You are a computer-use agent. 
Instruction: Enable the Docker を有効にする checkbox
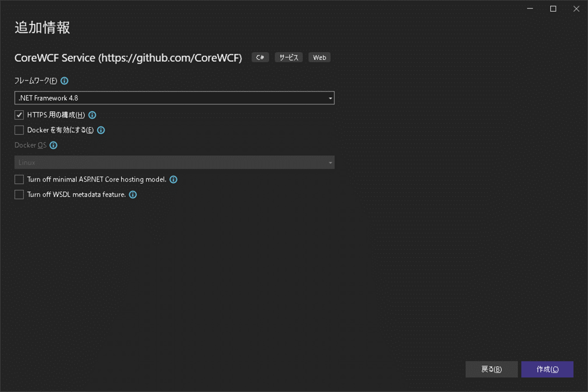[x=19, y=130]
